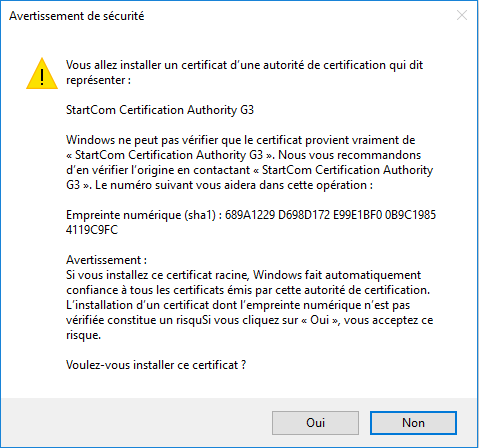Click the Le numéro suivant vous aidera line
This screenshot has height=448, width=479.
[234, 185]
